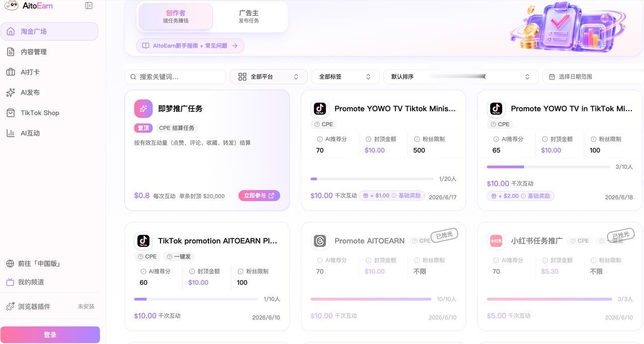The width and height of the screenshot is (644, 344).
Task: Open the 选择日期范围 date picker field
Action: pyautogui.click(x=594, y=77)
